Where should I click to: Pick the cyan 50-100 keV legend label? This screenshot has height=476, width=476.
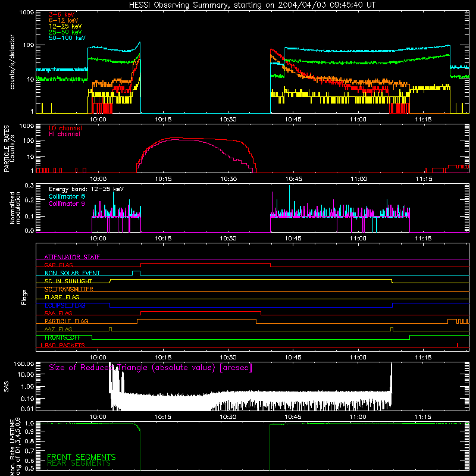[x=67, y=38]
